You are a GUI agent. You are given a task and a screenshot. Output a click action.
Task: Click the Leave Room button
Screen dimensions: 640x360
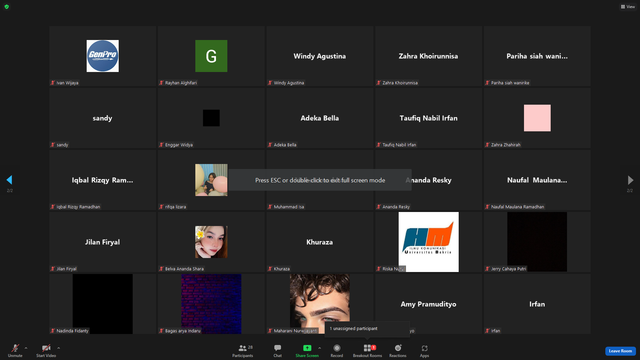tap(620, 351)
